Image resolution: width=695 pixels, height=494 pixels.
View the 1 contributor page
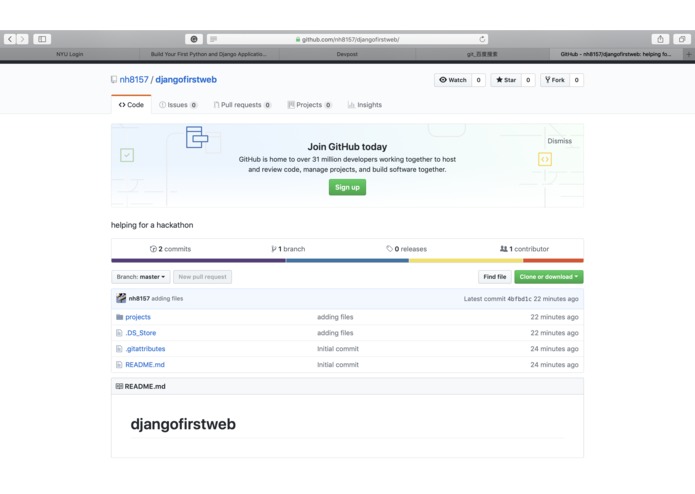click(x=524, y=249)
